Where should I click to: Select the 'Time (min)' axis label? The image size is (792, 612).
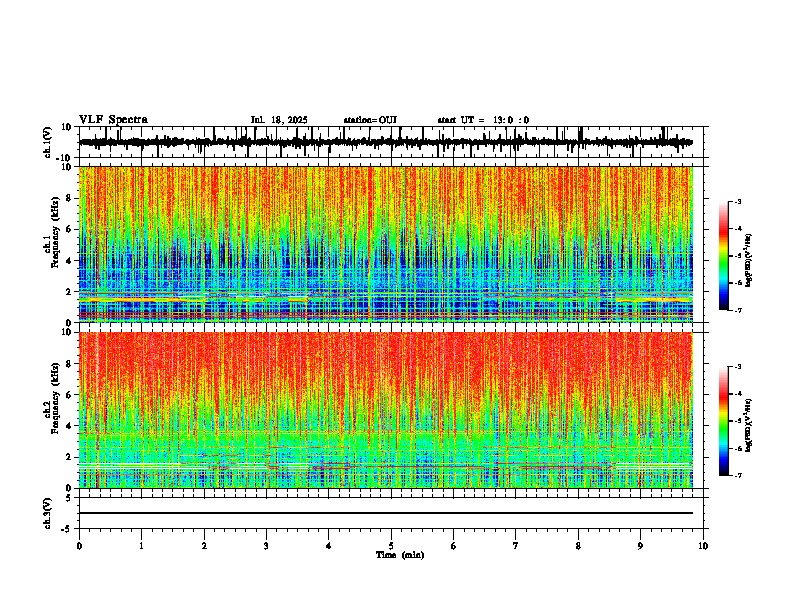(400, 555)
